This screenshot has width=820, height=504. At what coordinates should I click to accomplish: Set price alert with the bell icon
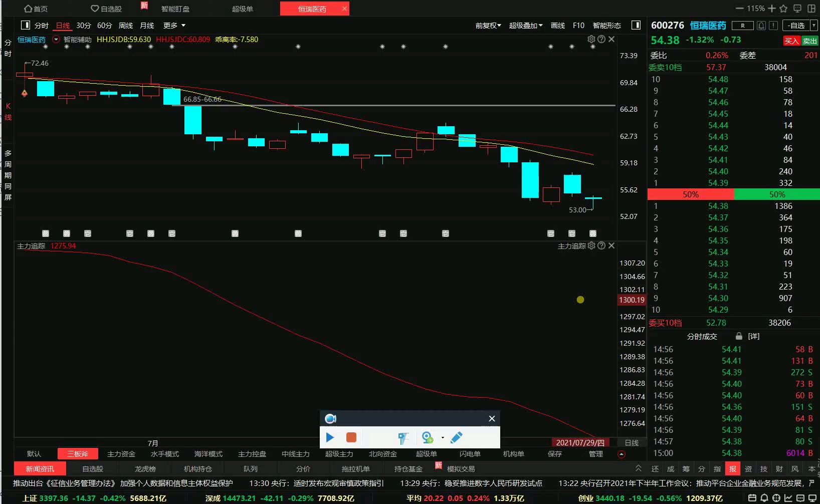click(x=761, y=26)
